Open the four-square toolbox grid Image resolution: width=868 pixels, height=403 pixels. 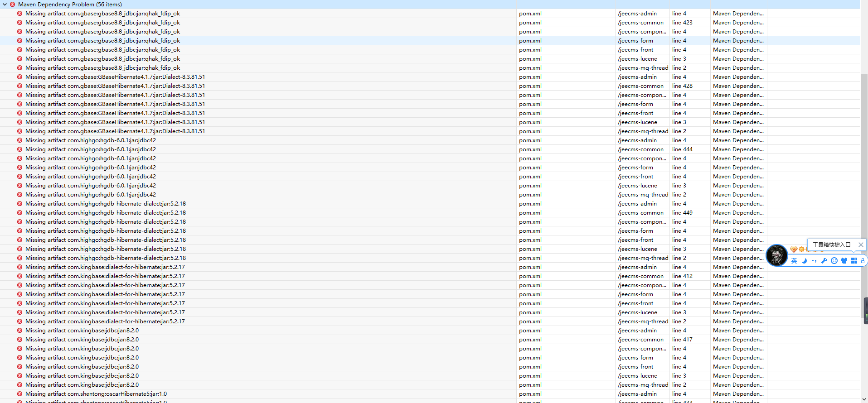click(x=854, y=261)
